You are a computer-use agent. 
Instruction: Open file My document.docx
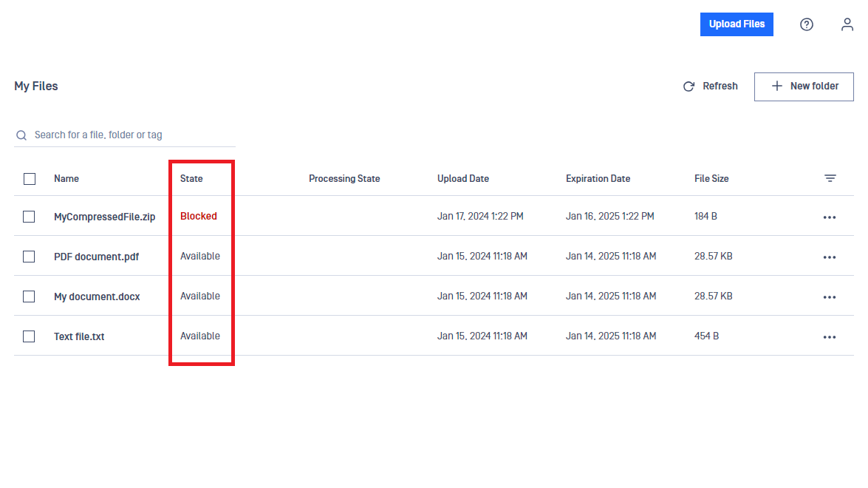97,296
